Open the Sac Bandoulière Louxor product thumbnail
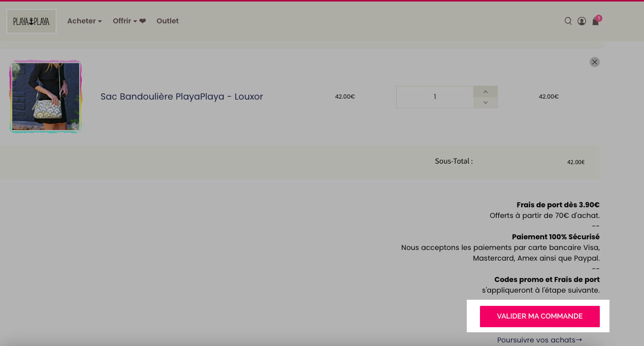This screenshot has height=346, width=644. [x=46, y=97]
